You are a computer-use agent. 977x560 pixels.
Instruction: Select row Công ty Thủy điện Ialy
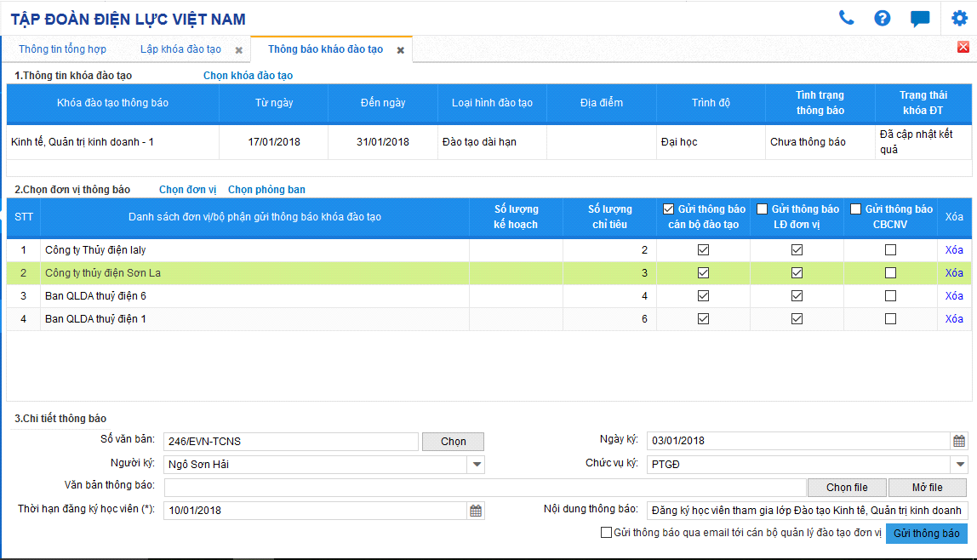(488, 250)
